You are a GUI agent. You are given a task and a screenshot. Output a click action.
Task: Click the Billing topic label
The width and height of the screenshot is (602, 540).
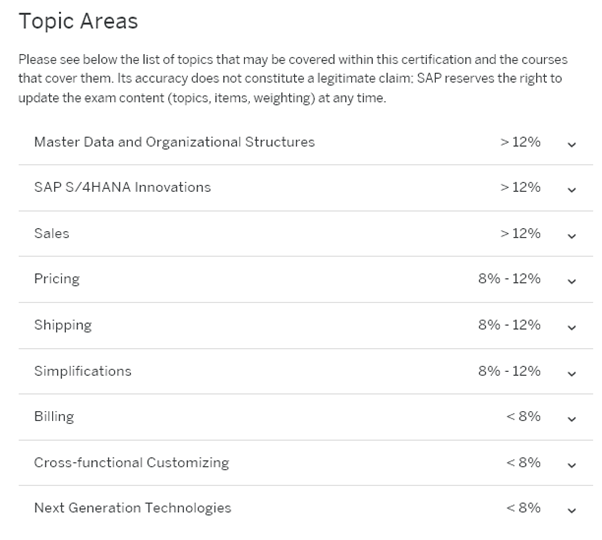click(x=54, y=416)
